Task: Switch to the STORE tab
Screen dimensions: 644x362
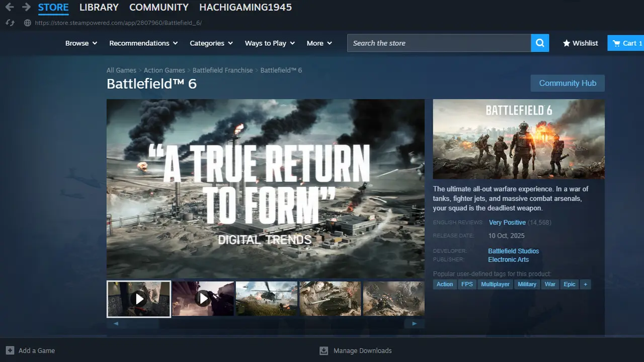Action: coord(53,8)
